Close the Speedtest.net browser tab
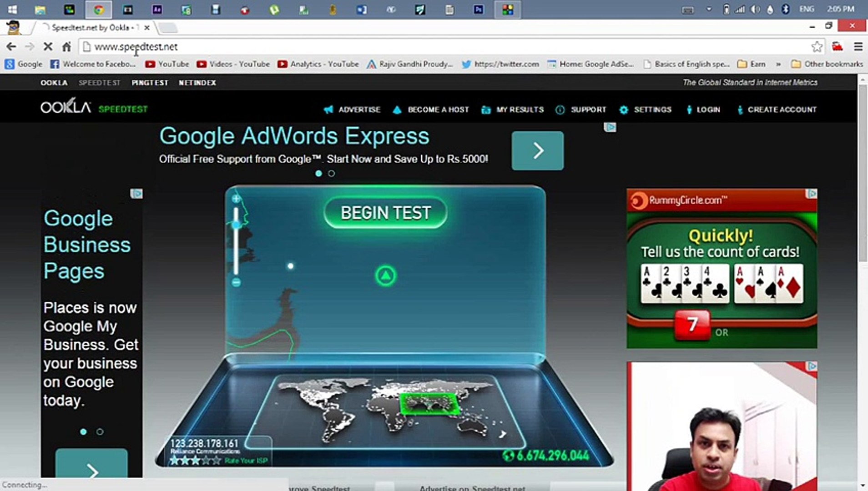The image size is (868, 491). (x=147, y=28)
